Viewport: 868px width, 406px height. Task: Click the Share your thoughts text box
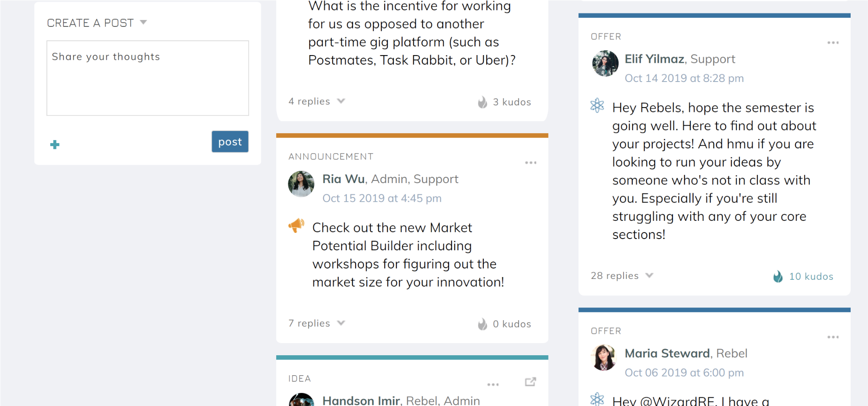[x=148, y=78]
